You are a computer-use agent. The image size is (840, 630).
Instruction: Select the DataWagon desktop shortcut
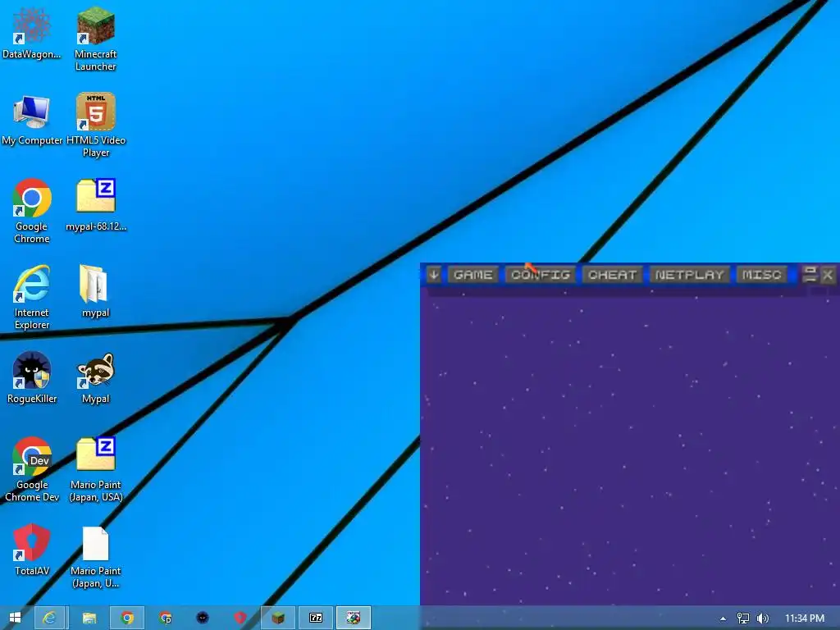32,33
